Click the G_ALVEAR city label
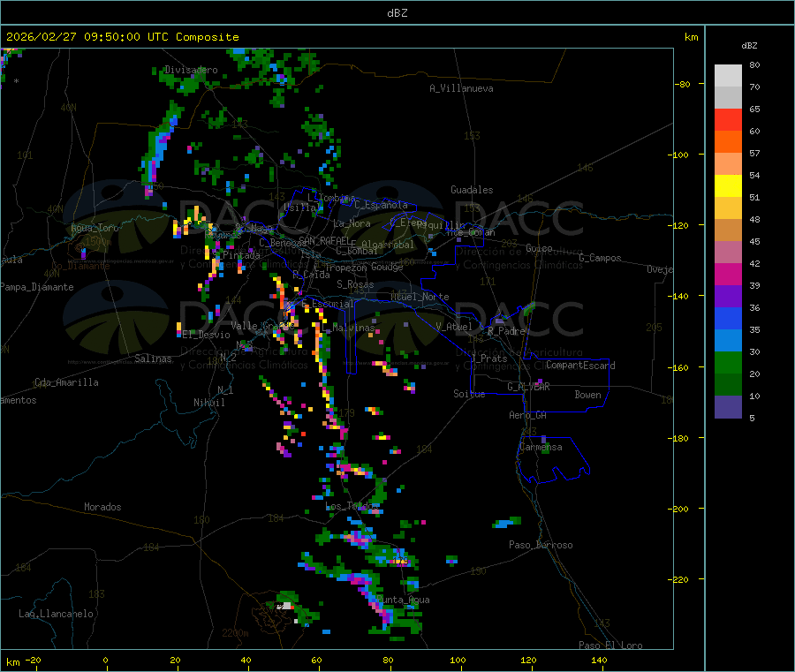Image resolution: width=795 pixels, height=672 pixels. [x=528, y=387]
